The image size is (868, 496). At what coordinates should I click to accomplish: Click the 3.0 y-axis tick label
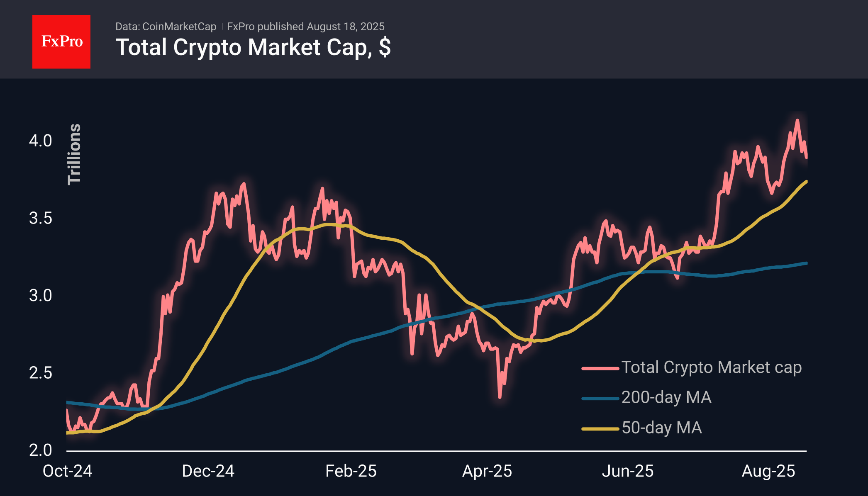(40, 295)
